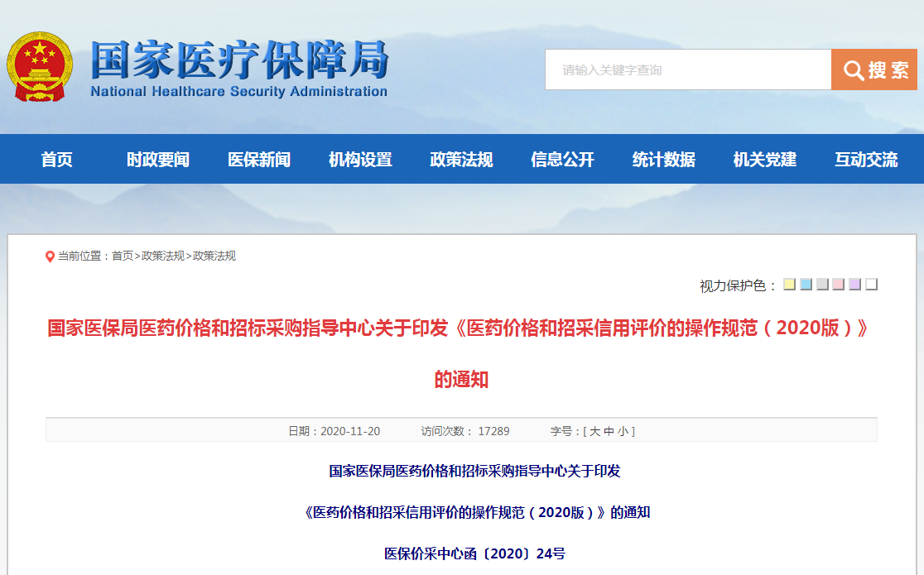
Task: Apply the lavender eye-protection color swatch
Action: point(855,285)
